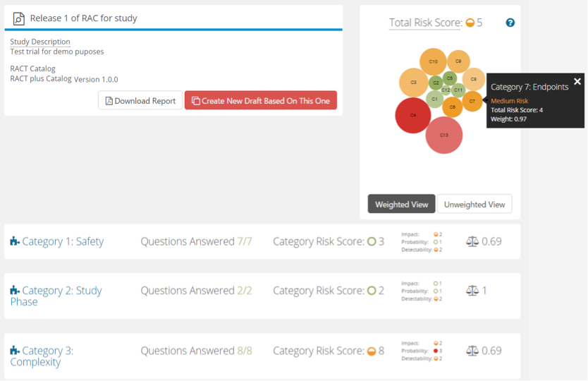This screenshot has height=381, width=588.
Task: Download the report
Action: [140, 101]
